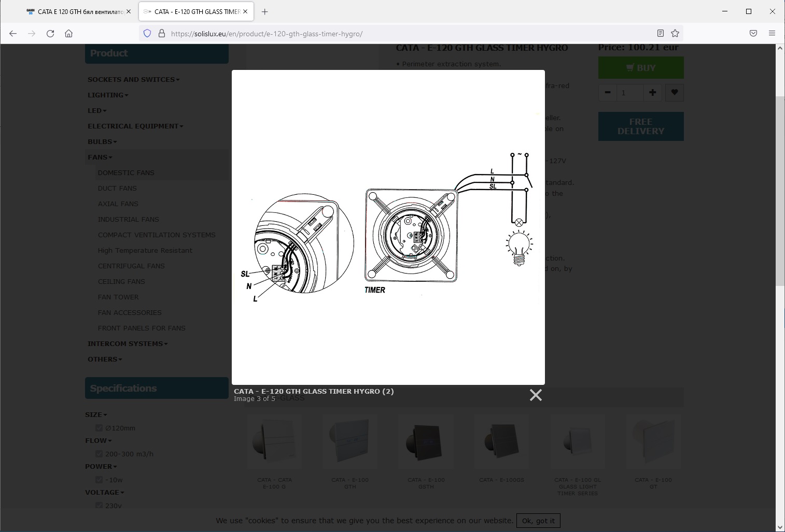Decrease quantity with minus icon

(x=607, y=93)
